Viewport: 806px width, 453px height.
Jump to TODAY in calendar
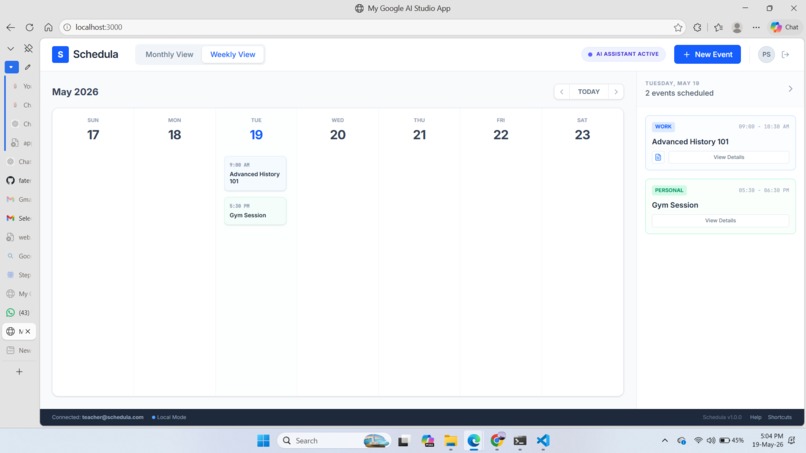[589, 92]
